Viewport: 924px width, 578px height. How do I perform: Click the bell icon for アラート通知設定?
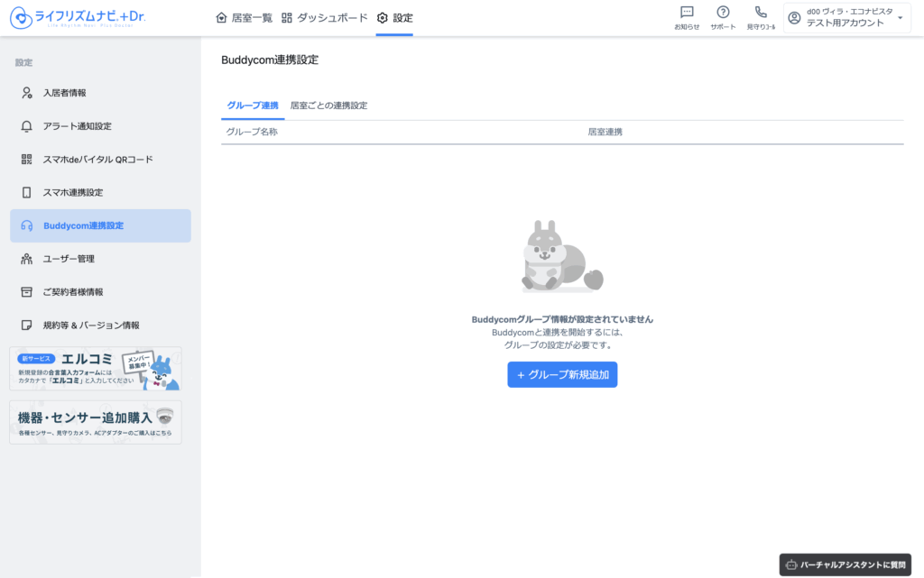click(26, 126)
